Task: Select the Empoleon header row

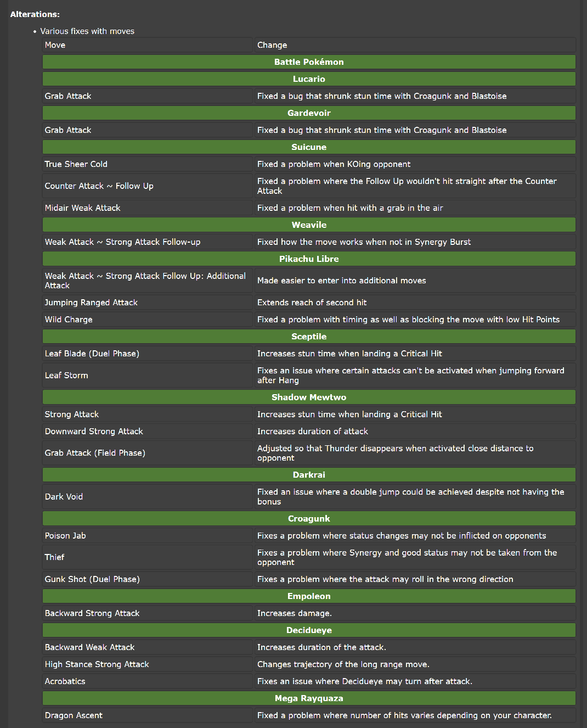Action: [309, 596]
